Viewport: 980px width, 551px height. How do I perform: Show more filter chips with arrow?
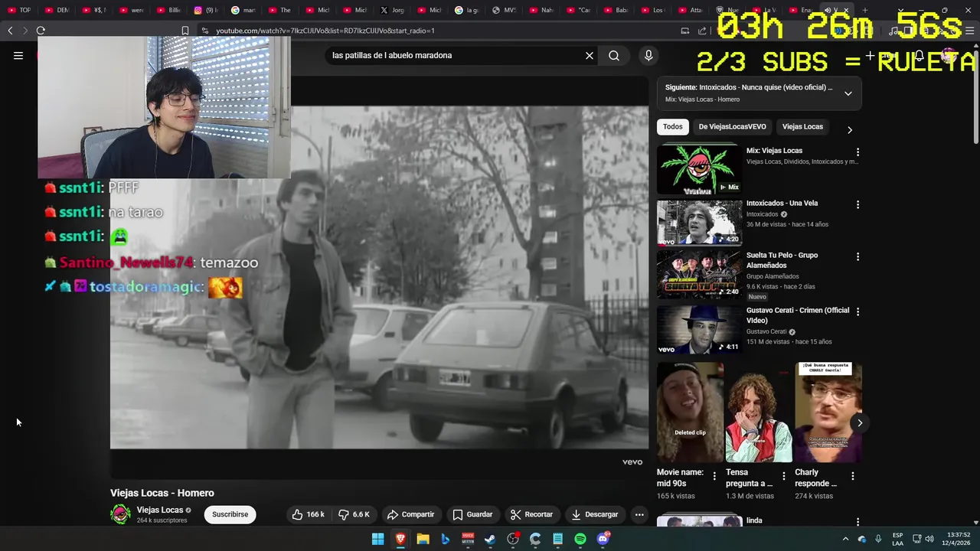tap(849, 129)
